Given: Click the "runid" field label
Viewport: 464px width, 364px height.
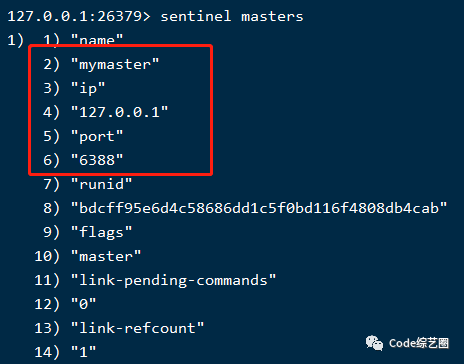Looking at the screenshot, I should 101,184.
